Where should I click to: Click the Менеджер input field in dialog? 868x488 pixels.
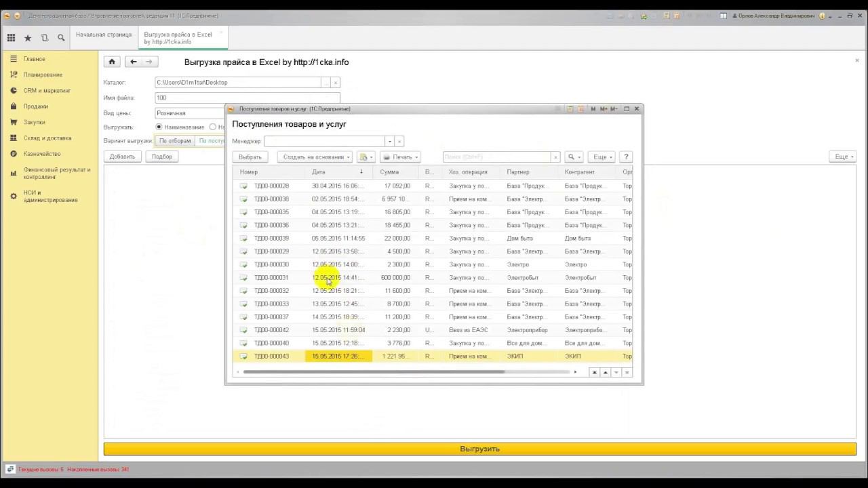coord(324,141)
